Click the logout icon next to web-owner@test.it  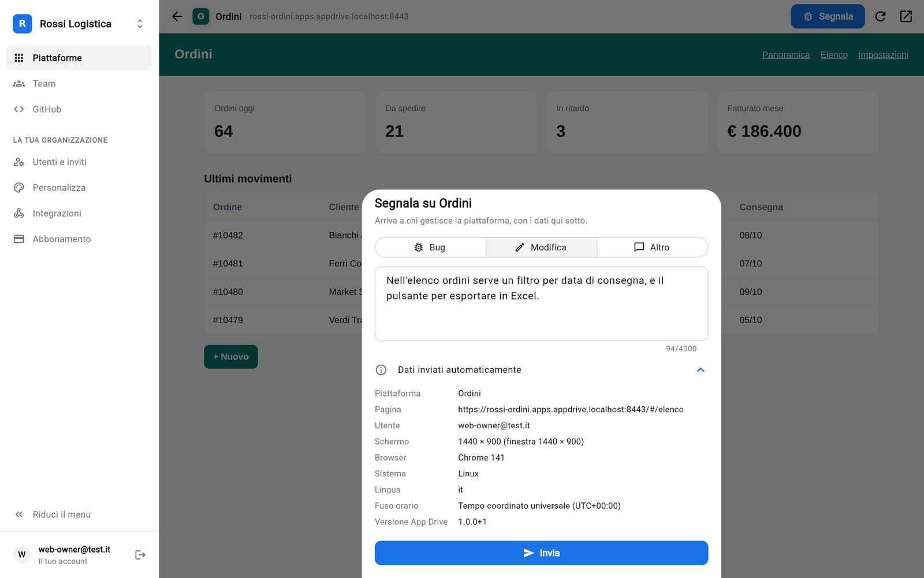[x=140, y=555]
